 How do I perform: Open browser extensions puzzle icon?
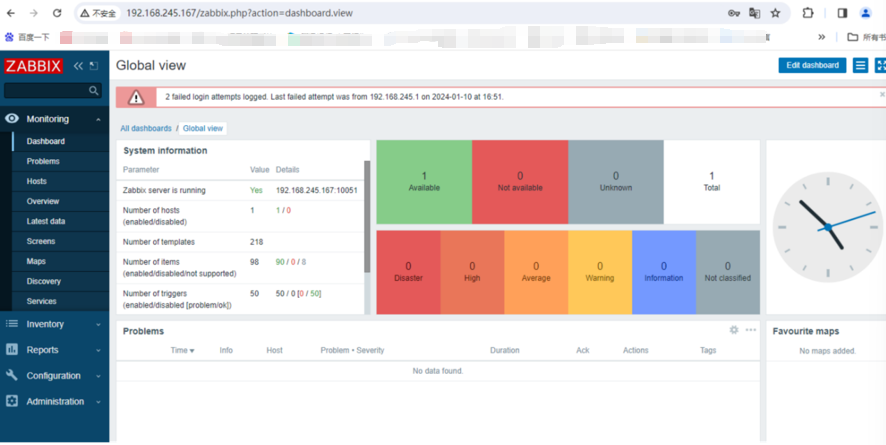coord(808,13)
